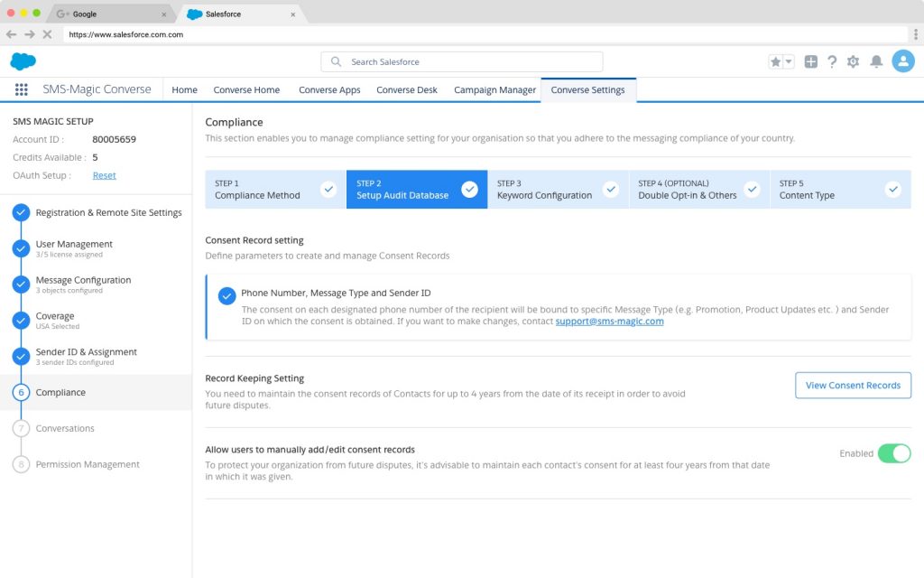The width and height of the screenshot is (924, 578).
Task: Stop loading the page
Action: click(47, 34)
